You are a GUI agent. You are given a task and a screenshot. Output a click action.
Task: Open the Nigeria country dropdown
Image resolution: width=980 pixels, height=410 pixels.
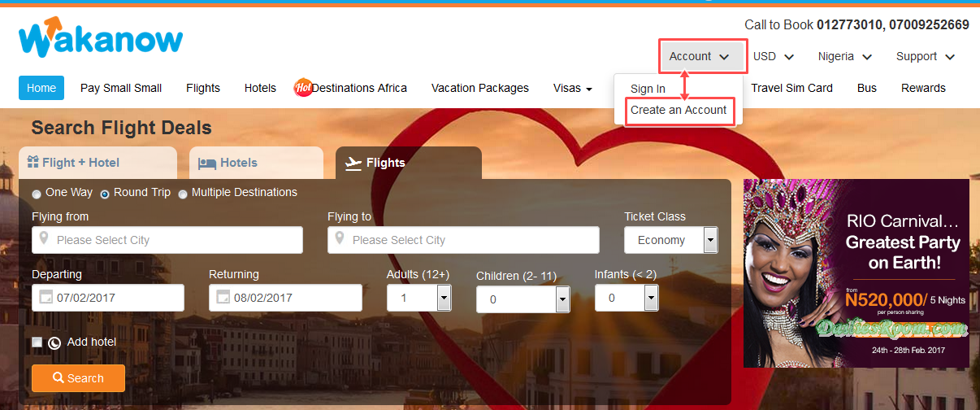pos(845,56)
